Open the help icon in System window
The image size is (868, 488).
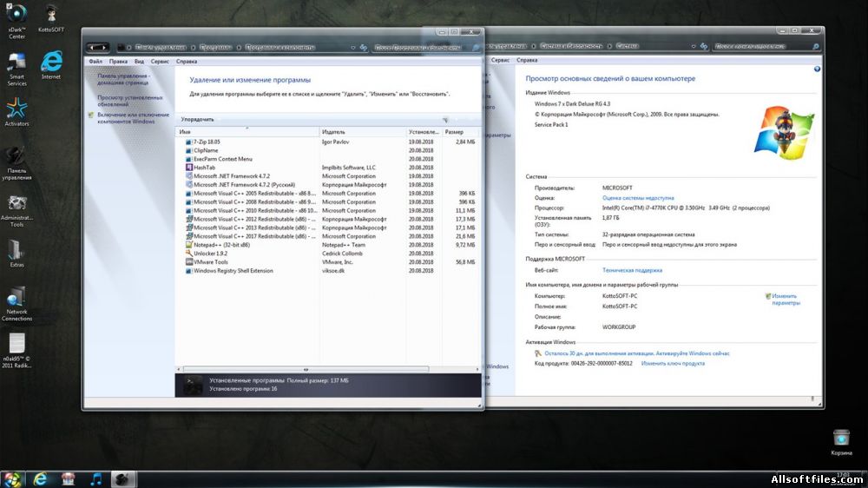tap(817, 69)
